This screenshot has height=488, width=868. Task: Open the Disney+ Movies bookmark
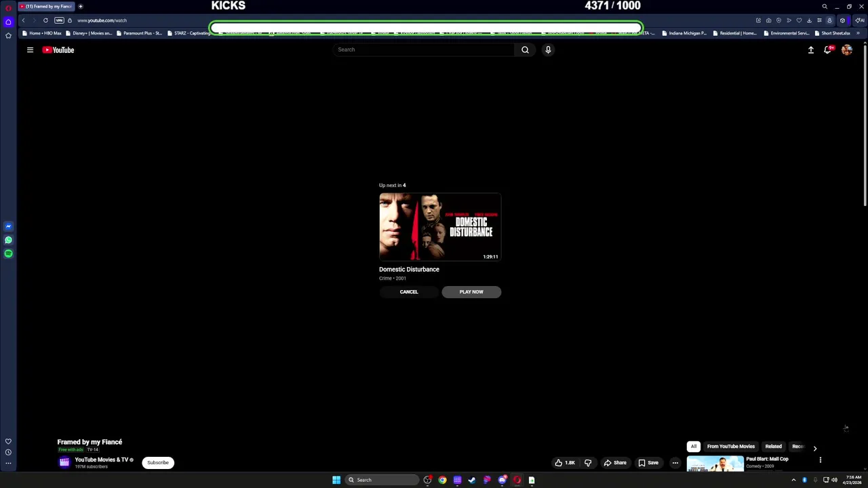[89, 33]
